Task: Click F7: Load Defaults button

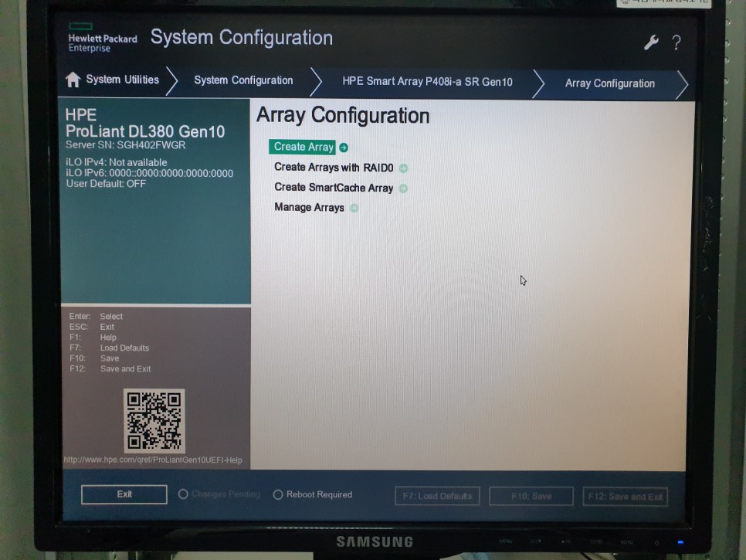Action: pos(437,496)
